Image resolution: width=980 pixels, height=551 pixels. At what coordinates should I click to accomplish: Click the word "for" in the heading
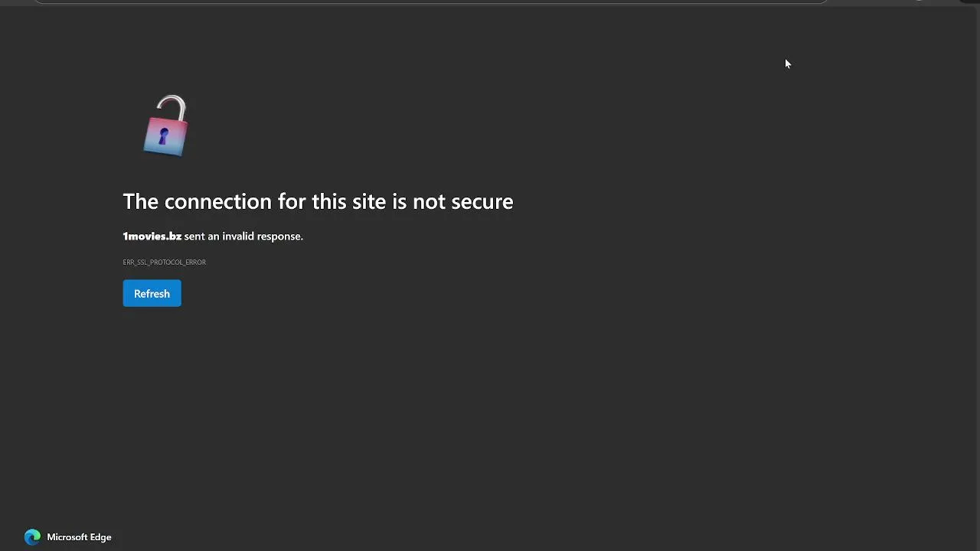click(292, 201)
